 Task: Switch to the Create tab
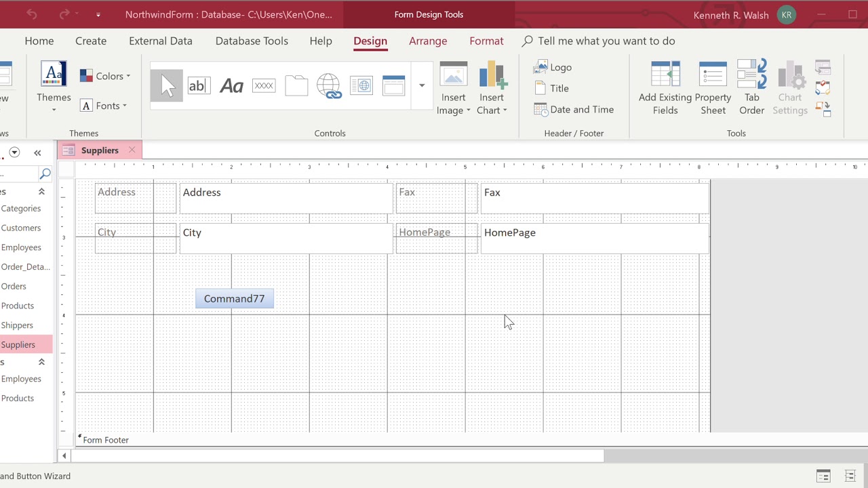coord(91,41)
